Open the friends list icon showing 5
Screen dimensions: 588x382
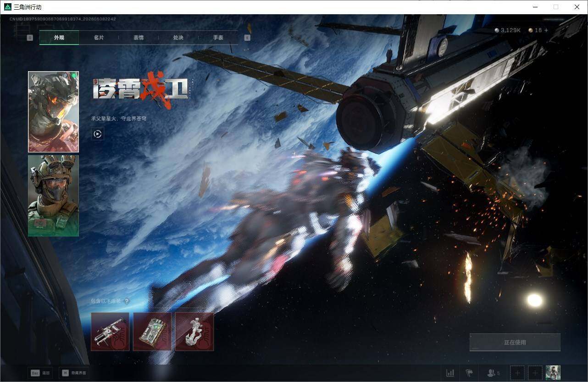[x=494, y=373]
